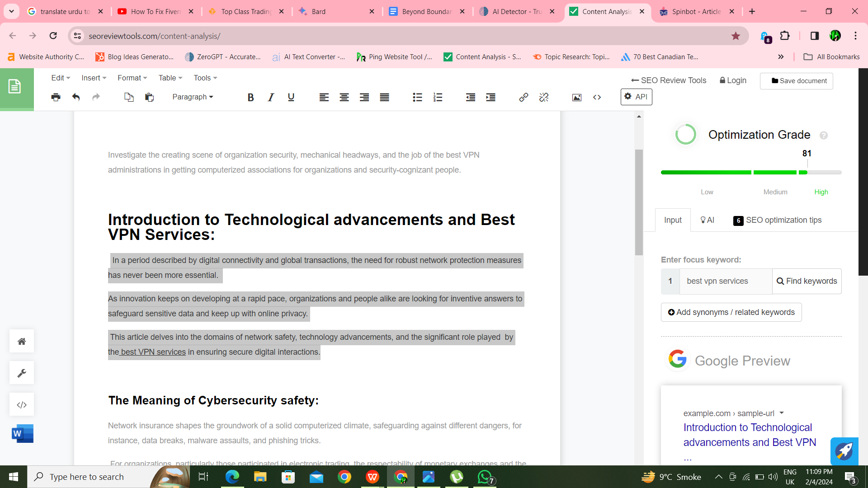Toggle italic formatting

(271, 97)
